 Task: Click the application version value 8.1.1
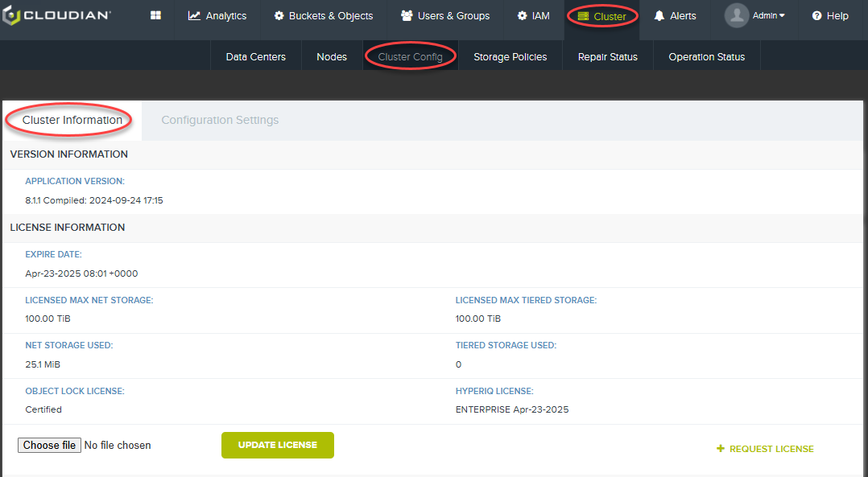94,200
